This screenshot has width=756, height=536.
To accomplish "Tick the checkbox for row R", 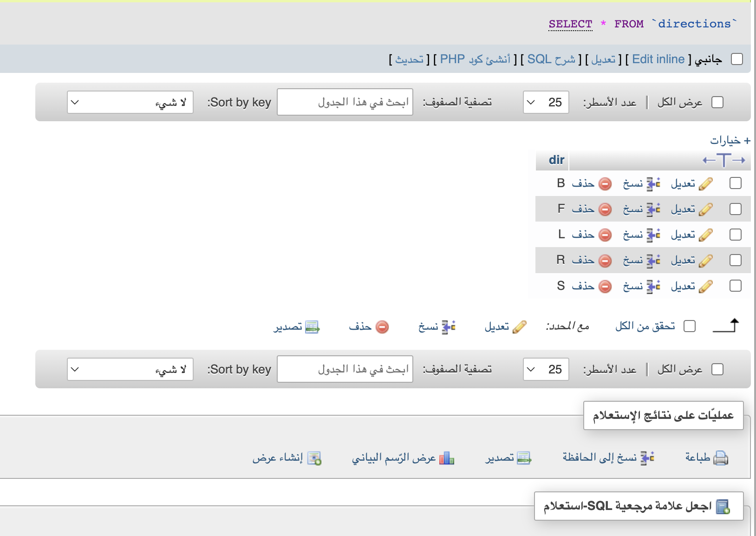I will tap(736, 260).
